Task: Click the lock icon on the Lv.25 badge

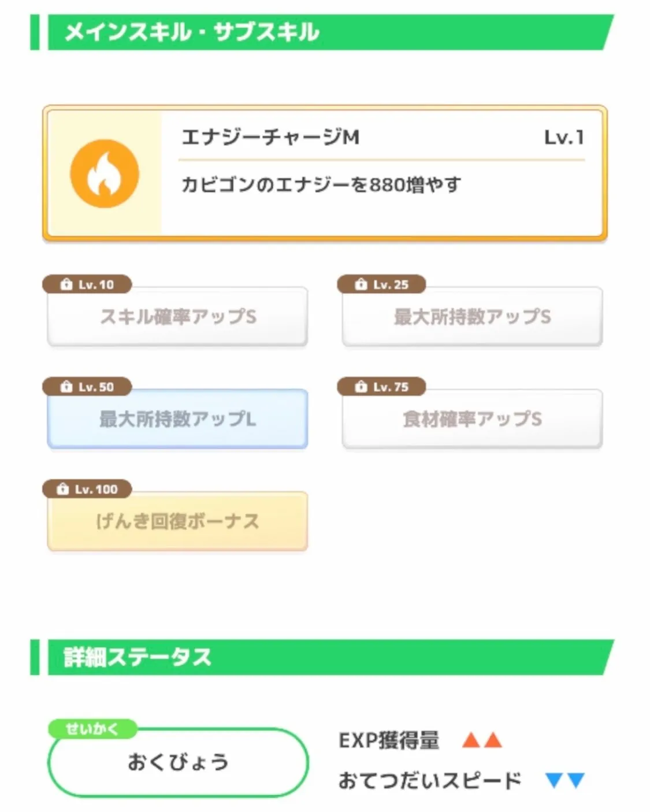Action: tap(361, 284)
